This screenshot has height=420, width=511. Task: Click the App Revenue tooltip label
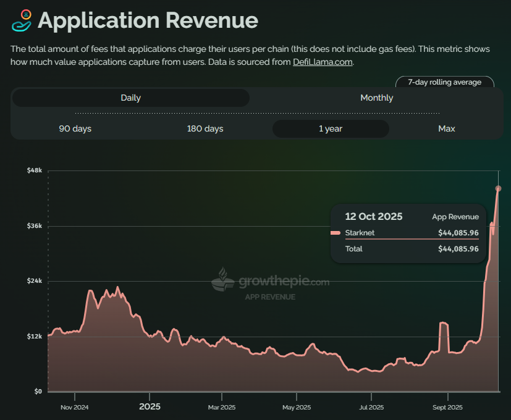point(455,217)
